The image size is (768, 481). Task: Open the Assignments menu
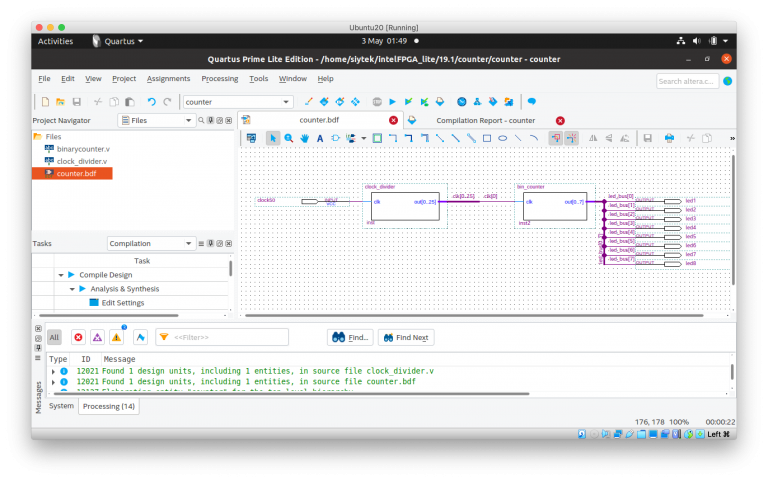tap(168, 78)
